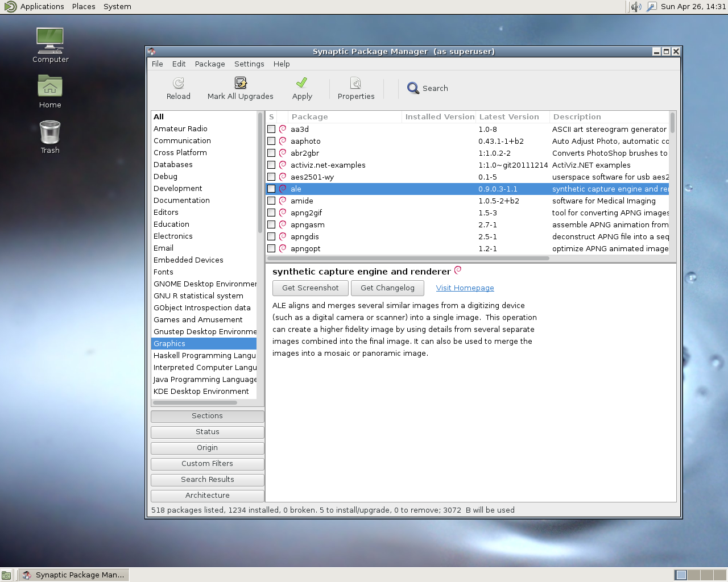Sort by Installed Version column header

439,117
